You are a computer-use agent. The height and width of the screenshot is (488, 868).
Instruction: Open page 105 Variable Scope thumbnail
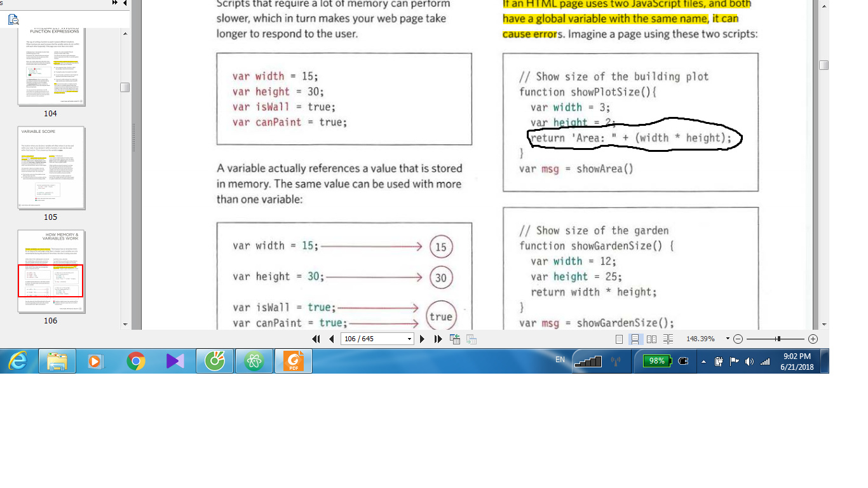point(51,168)
